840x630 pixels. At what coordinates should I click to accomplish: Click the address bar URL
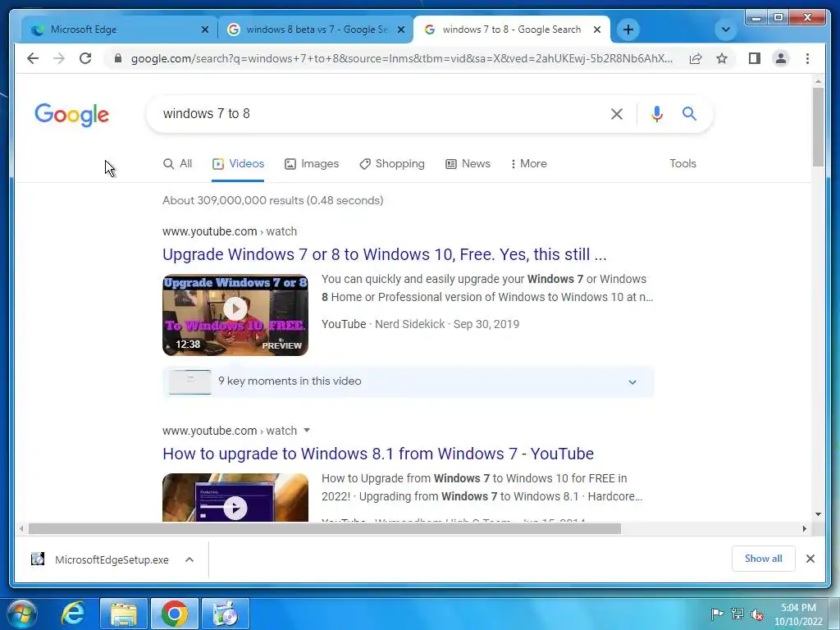coord(402,58)
